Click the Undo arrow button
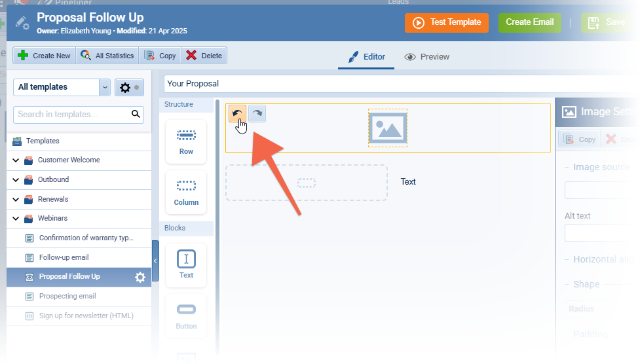The width and height of the screenshot is (640, 364). click(x=237, y=114)
